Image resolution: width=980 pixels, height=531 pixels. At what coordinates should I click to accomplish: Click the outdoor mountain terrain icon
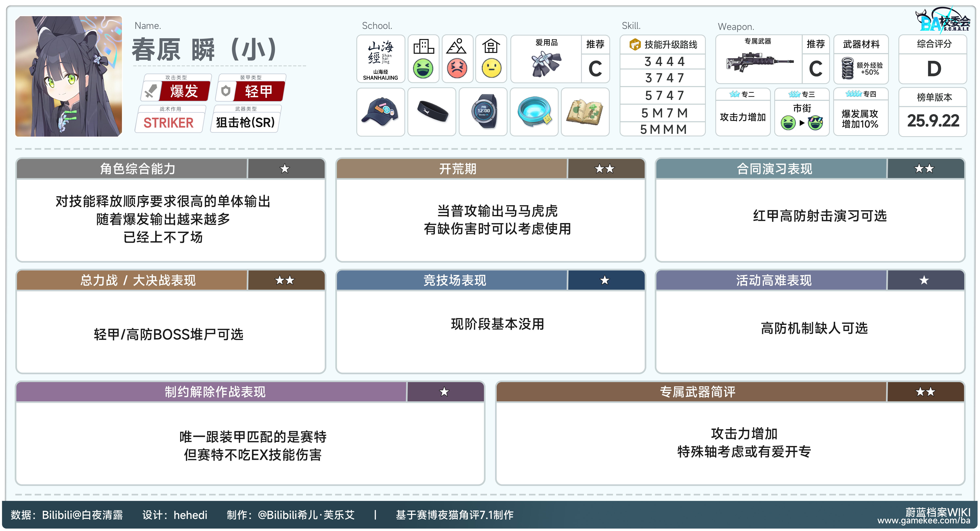pyautogui.click(x=456, y=47)
